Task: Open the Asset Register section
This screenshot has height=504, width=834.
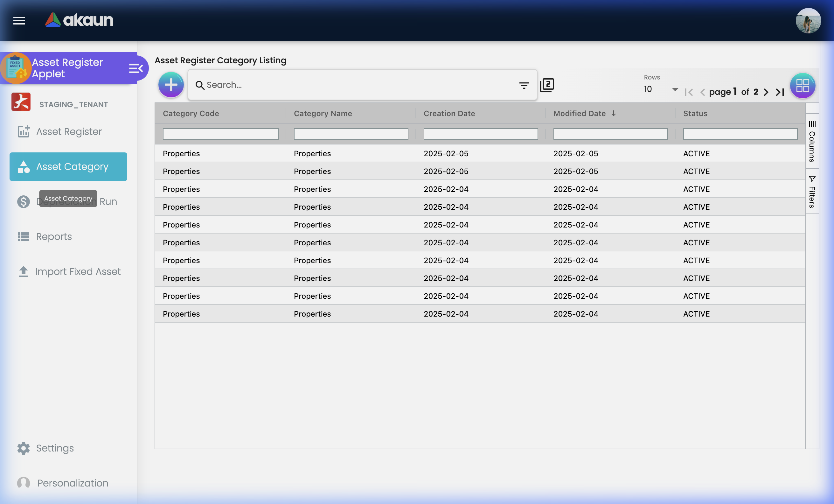Action: click(69, 132)
